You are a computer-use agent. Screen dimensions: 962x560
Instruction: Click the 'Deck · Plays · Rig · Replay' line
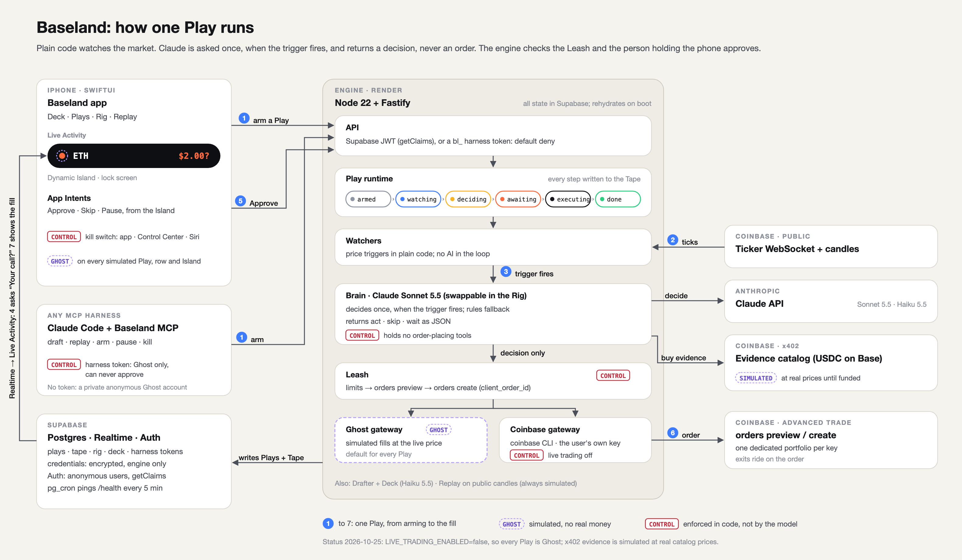[x=92, y=117]
